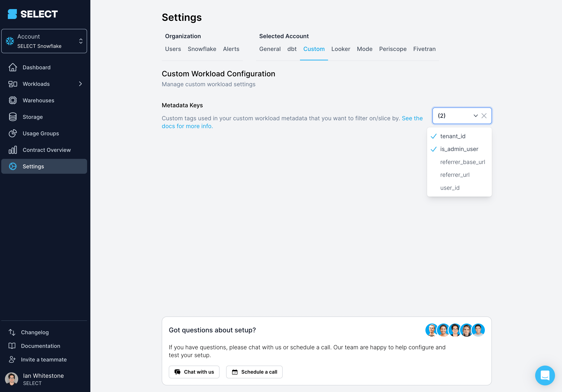Viewport: 562px width, 392px height.
Task: Click the Warehouses icon in sidebar
Action: [13, 100]
